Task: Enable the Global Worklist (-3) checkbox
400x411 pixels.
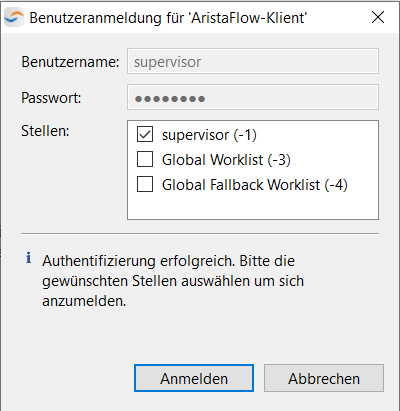Action: [145, 159]
